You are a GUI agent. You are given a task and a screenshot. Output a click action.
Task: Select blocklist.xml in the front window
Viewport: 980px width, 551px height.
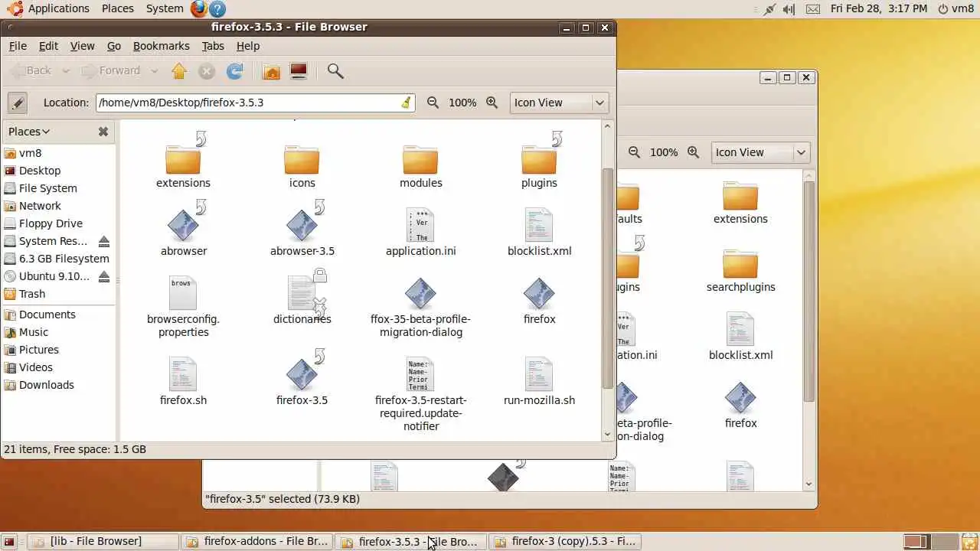[x=539, y=225]
